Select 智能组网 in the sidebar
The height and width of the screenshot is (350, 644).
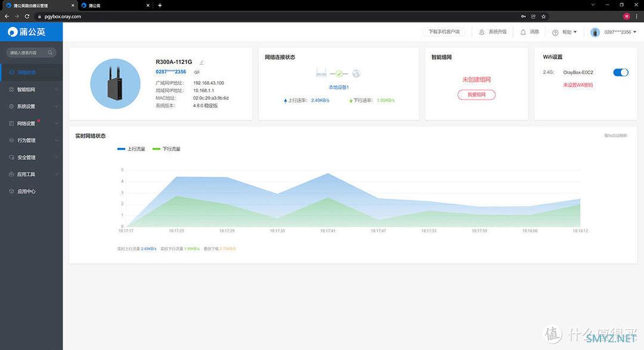pyautogui.click(x=31, y=89)
